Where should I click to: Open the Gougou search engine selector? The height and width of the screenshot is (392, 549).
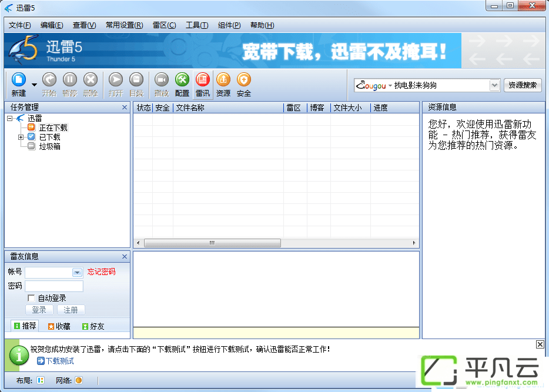point(374,85)
